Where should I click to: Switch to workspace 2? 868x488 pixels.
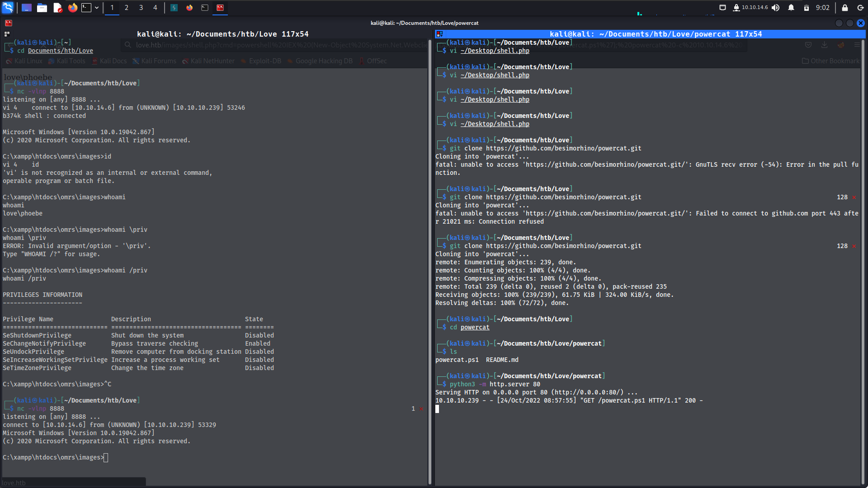tap(127, 8)
